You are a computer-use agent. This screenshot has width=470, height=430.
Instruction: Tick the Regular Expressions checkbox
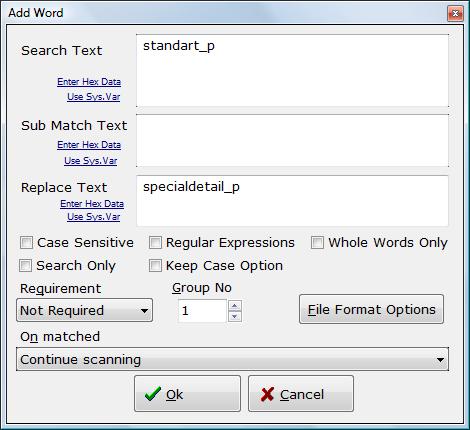click(155, 243)
